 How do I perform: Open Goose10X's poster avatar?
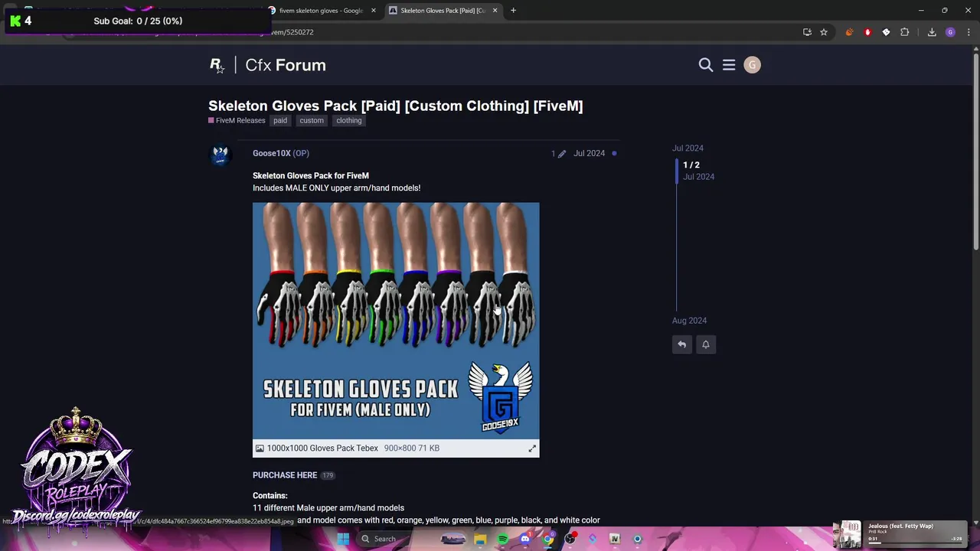click(220, 155)
